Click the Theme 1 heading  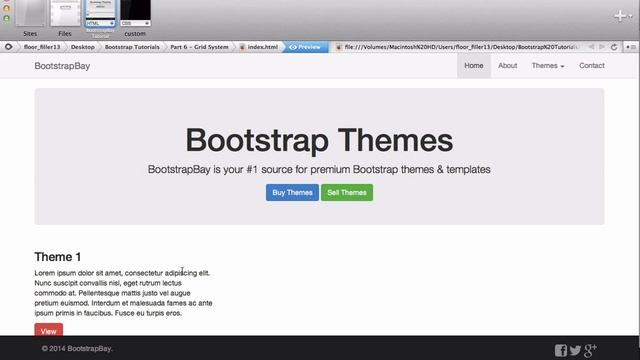point(58,257)
